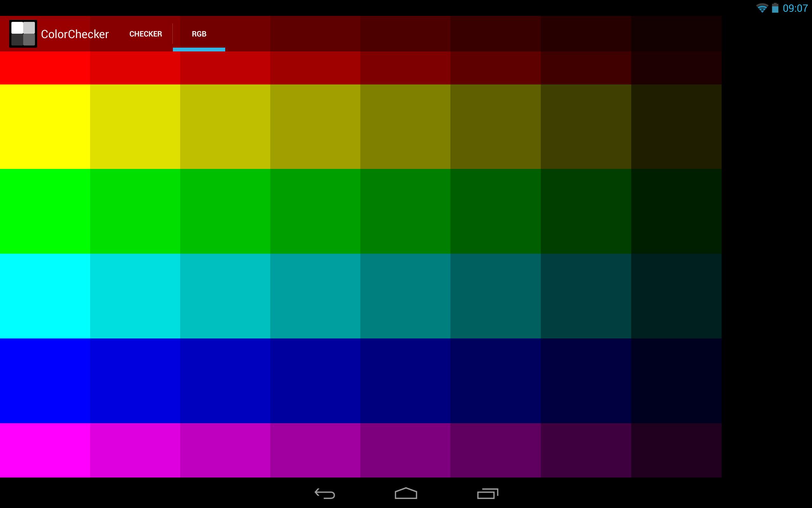This screenshot has height=508, width=812.
Task: Click the fifth yellow swatch from left
Action: (x=405, y=127)
